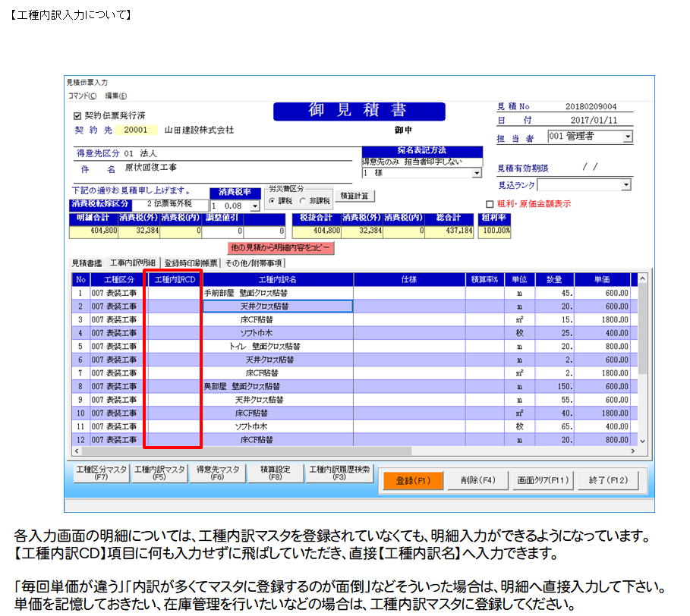Click the 積算計算 button
This screenshot has height=616, width=690.
pyautogui.click(x=355, y=196)
